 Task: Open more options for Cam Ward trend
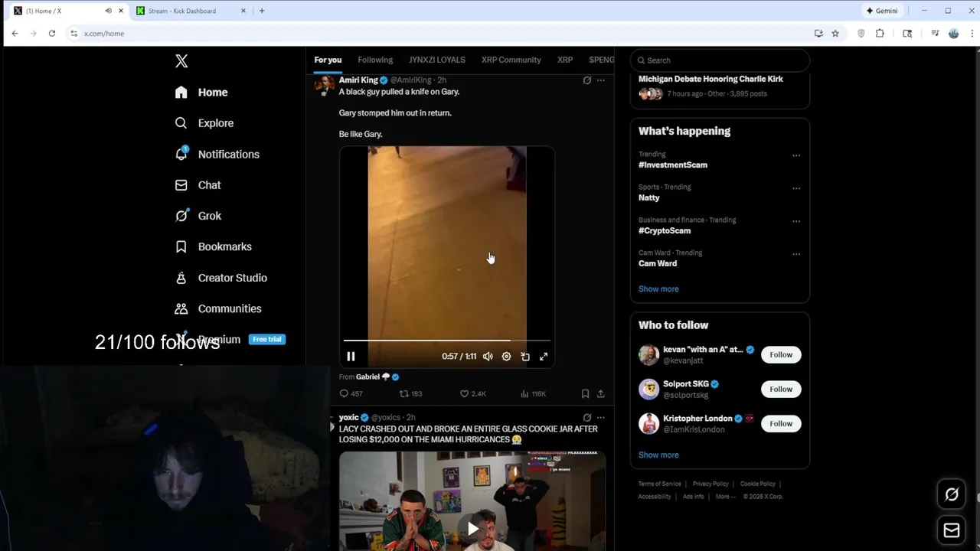[x=796, y=254]
